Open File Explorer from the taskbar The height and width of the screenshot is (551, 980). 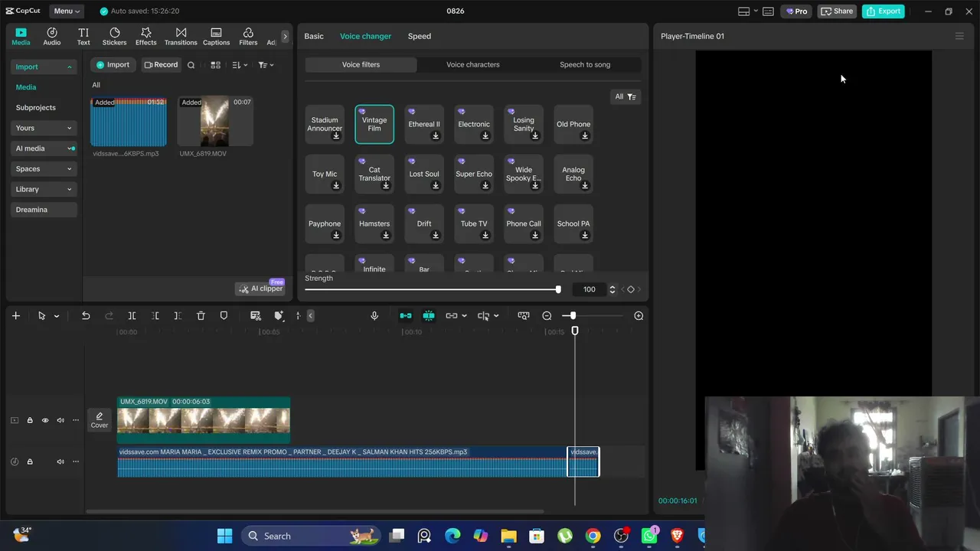508,536
